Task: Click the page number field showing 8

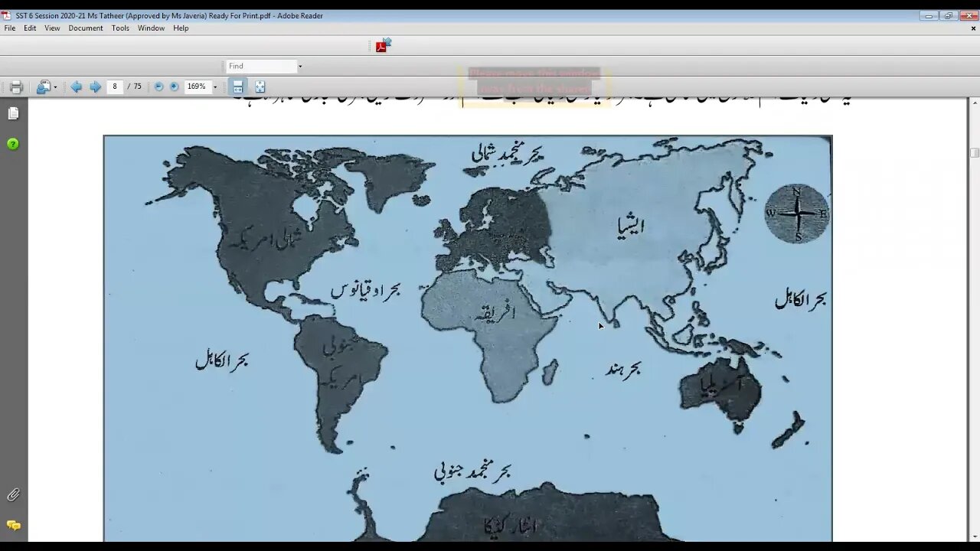Action: click(x=115, y=86)
